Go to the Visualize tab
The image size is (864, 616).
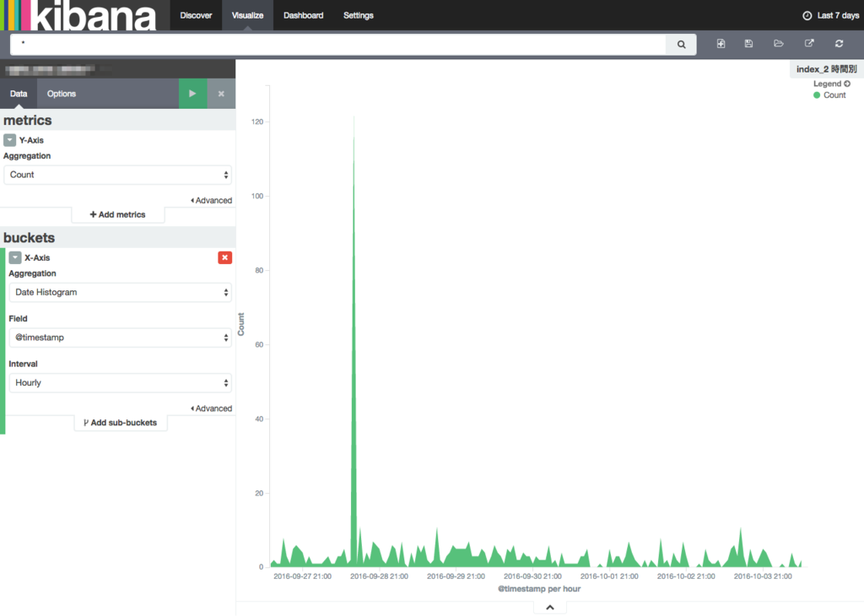247,15
